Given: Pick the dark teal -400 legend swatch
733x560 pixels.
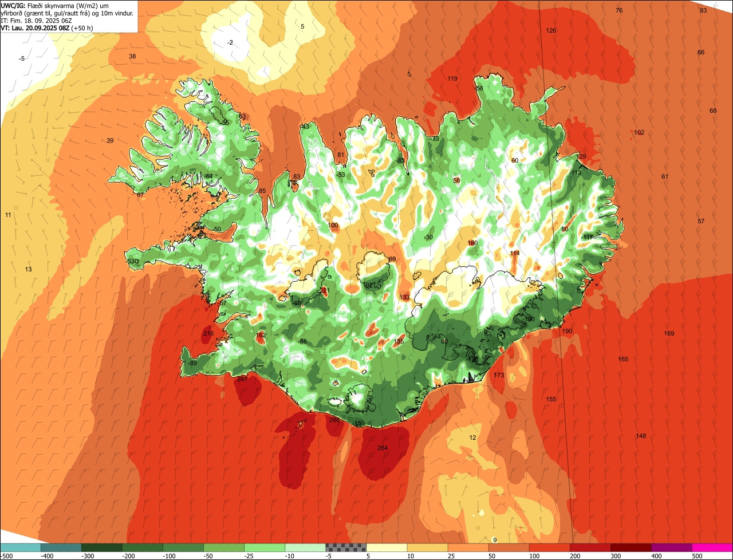Looking at the screenshot, I should click(61, 547).
